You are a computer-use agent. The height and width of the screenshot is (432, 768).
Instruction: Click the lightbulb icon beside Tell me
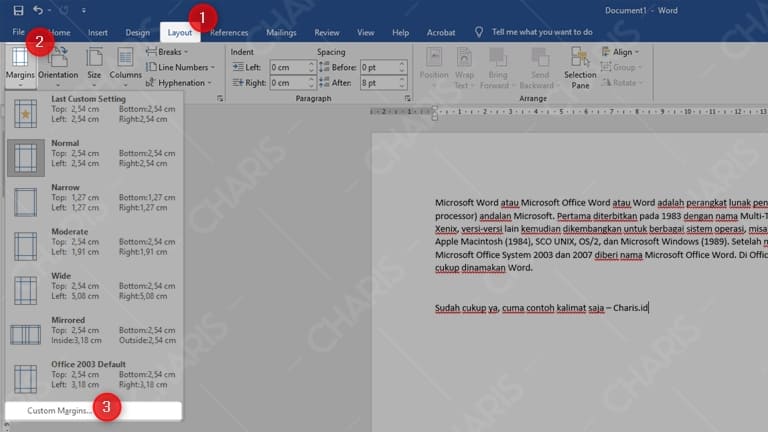coord(479,32)
